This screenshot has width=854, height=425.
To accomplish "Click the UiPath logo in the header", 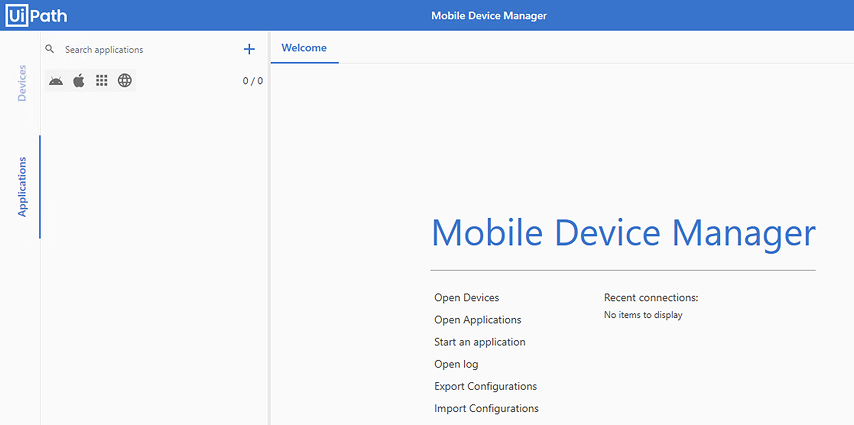I will (x=36, y=15).
